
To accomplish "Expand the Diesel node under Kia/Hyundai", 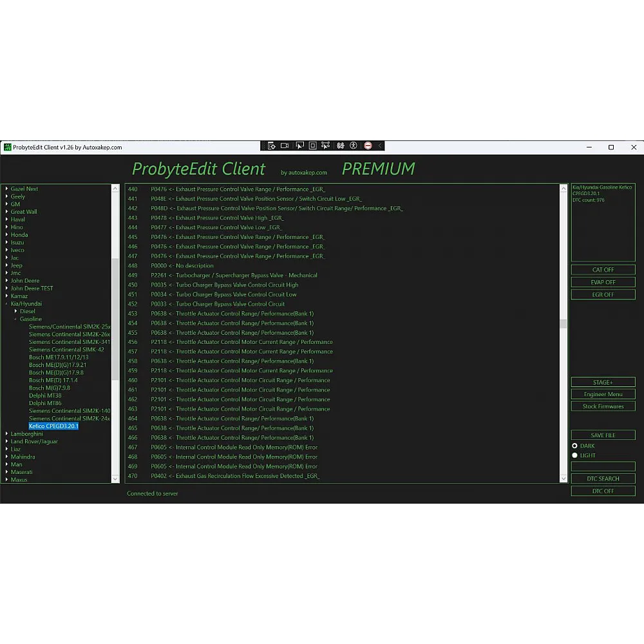I will tap(16, 312).
